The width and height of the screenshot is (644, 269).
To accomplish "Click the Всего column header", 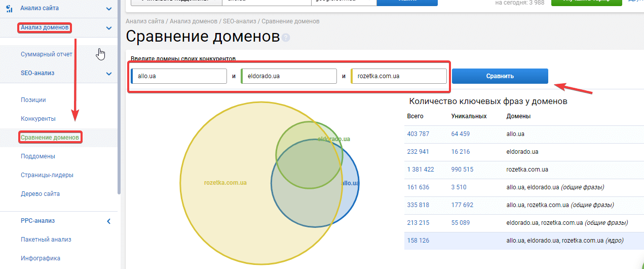I will point(415,116).
